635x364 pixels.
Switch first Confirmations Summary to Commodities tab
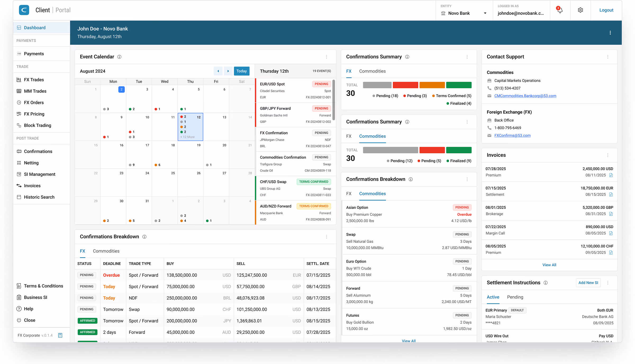point(372,71)
